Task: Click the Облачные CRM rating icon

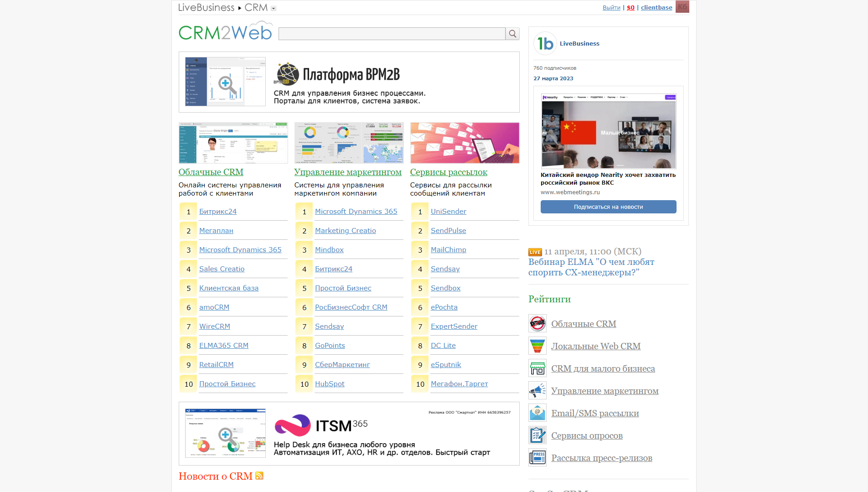Action: [x=537, y=324]
